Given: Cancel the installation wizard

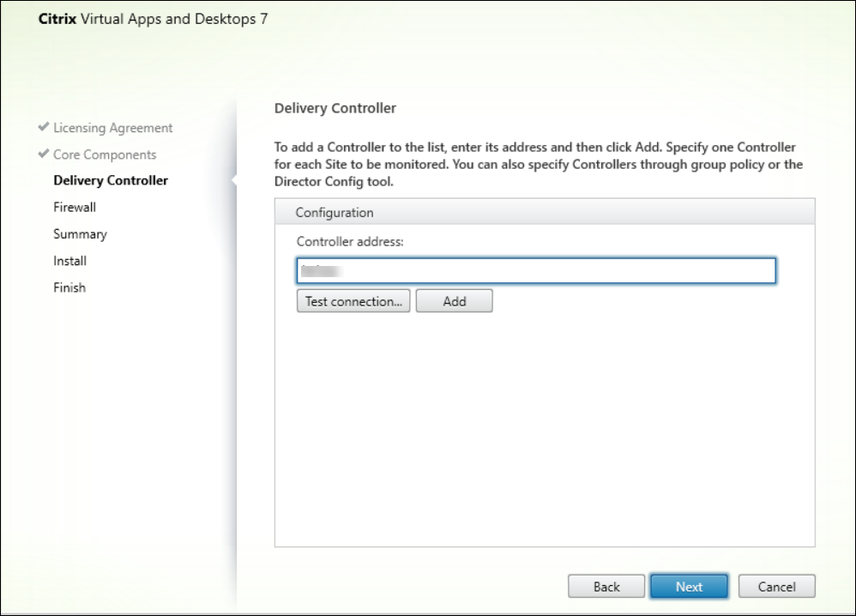Looking at the screenshot, I should pos(776,587).
